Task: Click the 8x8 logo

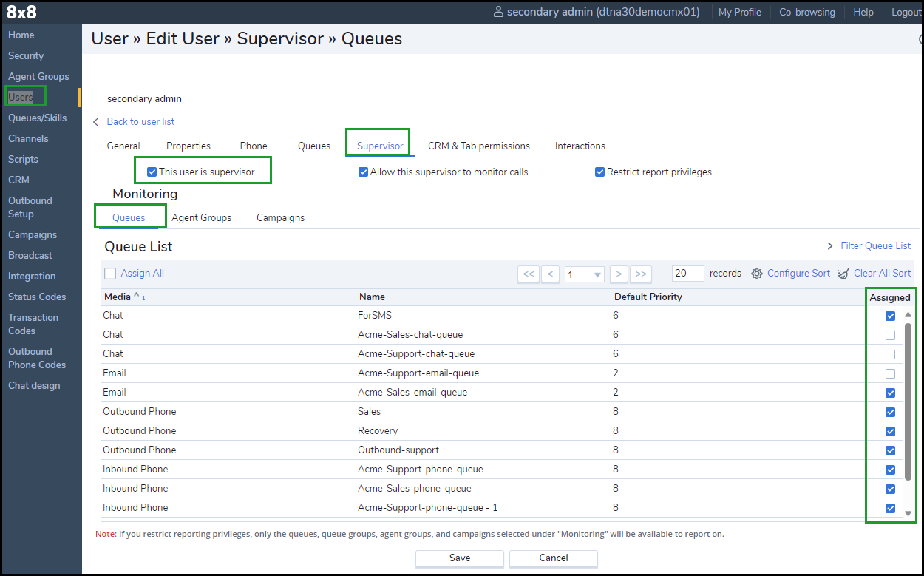Action: 21,12
